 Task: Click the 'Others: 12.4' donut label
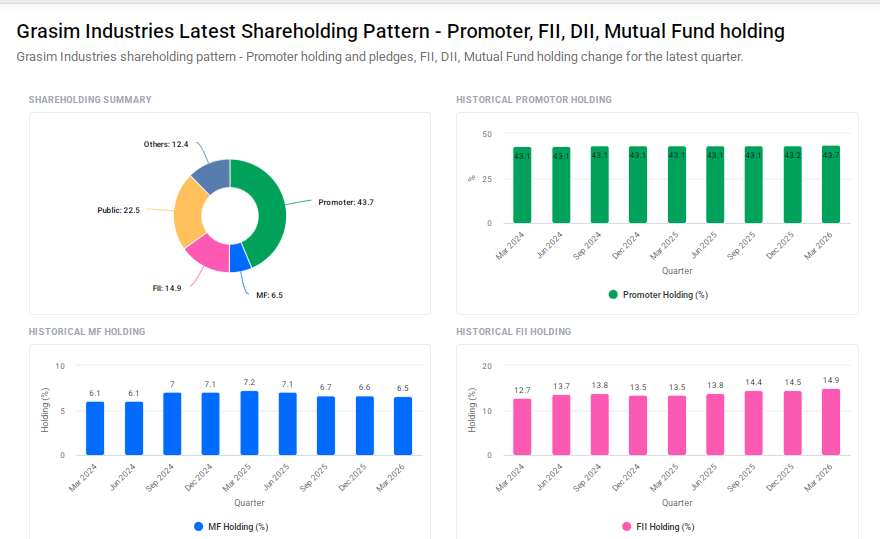(166, 144)
